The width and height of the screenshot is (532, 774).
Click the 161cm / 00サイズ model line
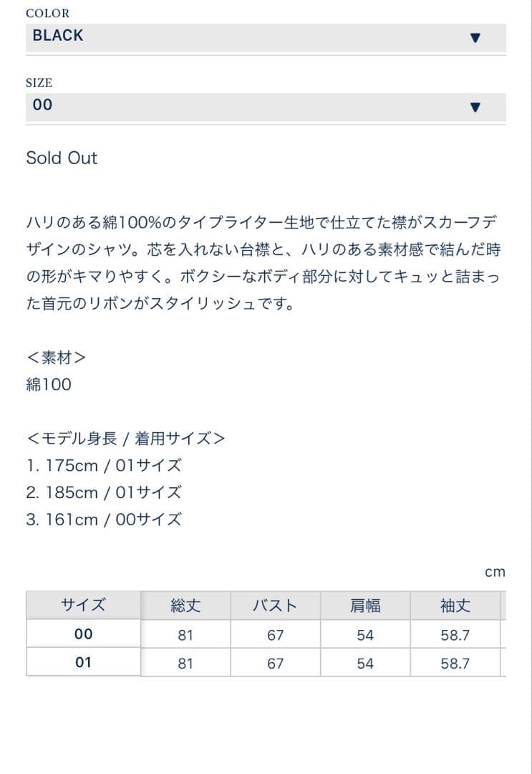pos(104,520)
